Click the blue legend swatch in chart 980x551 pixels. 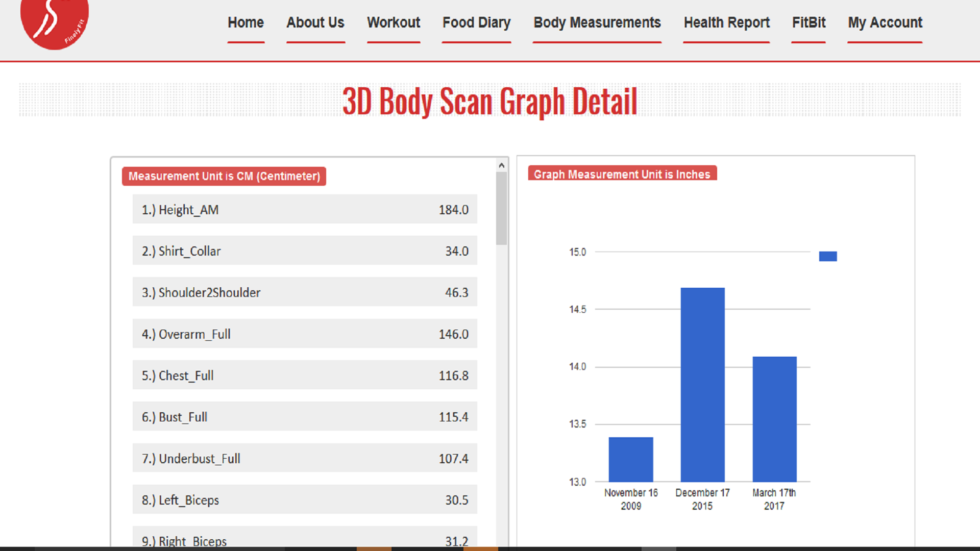[827, 256]
